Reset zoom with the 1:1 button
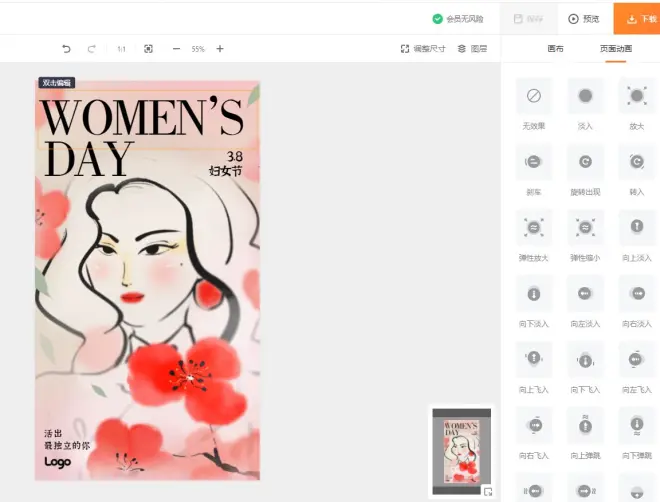 pos(121,49)
